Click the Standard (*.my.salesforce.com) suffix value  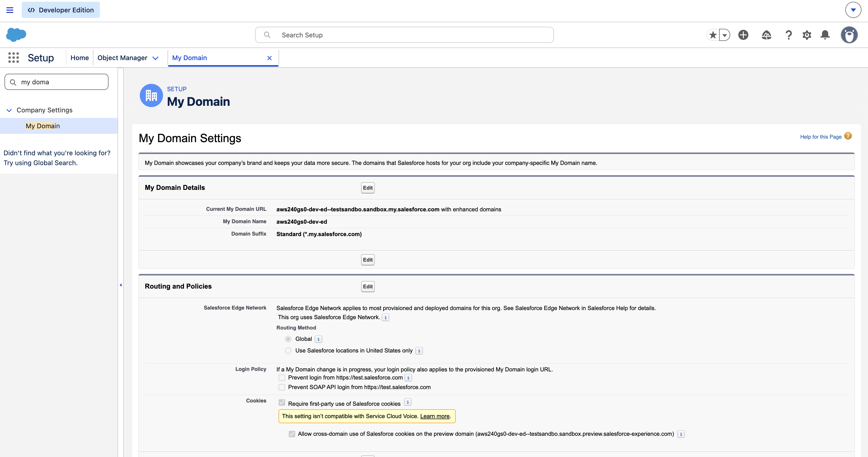coord(319,234)
